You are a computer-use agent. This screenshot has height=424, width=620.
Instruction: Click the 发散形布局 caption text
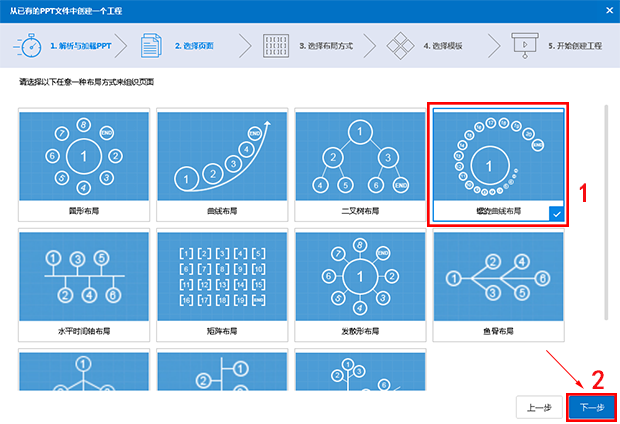coord(360,331)
